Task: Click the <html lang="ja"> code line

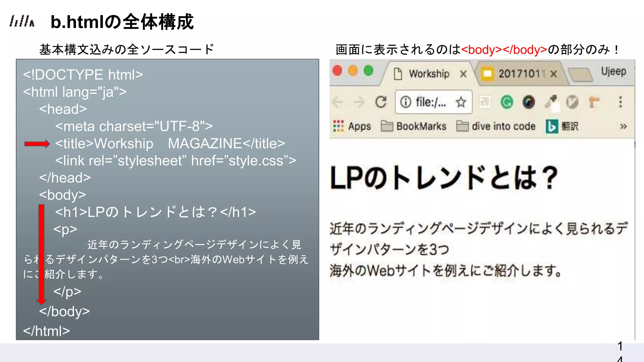Action: click(x=75, y=92)
